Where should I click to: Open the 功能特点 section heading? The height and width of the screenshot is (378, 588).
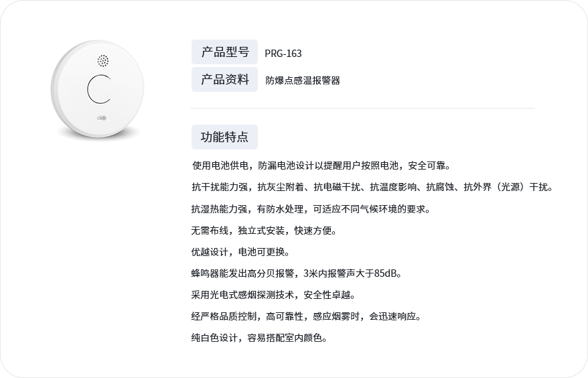[x=224, y=137]
